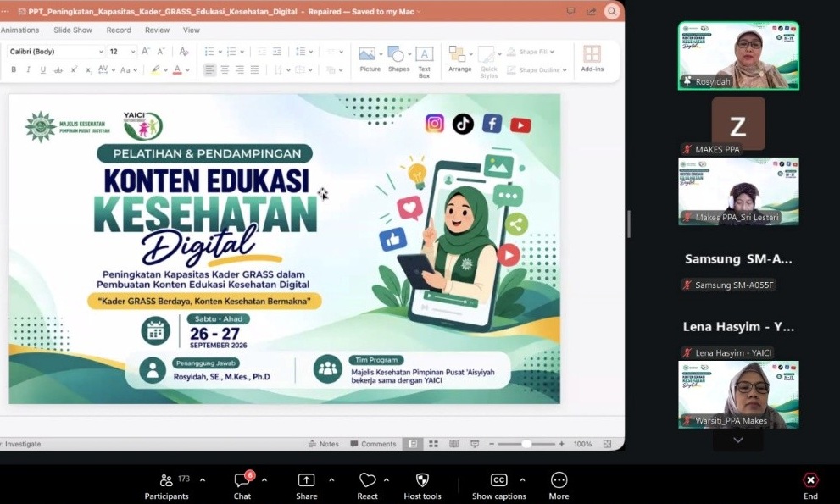Open the Review tab
This screenshot has height=504, width=840.
coord(157,30)
